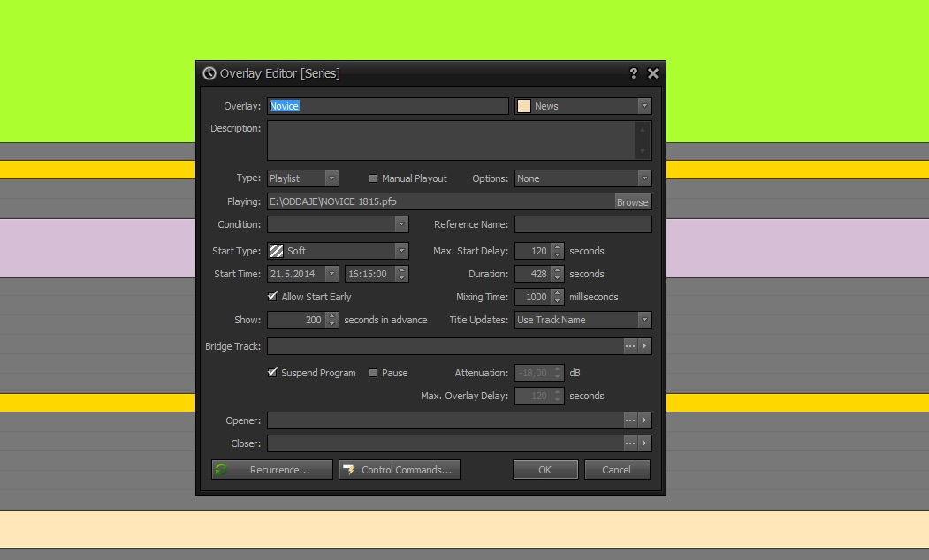This screenshot has width=929, height=560.
Task: Open the Title Updates dropdown
Action: pos(644,320)
